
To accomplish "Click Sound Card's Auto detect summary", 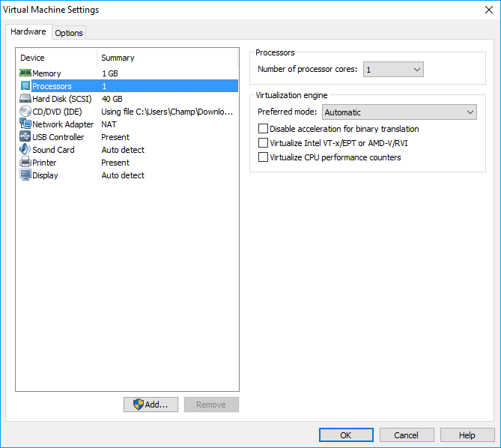I will pyautogui.click(x=123, y=150).
